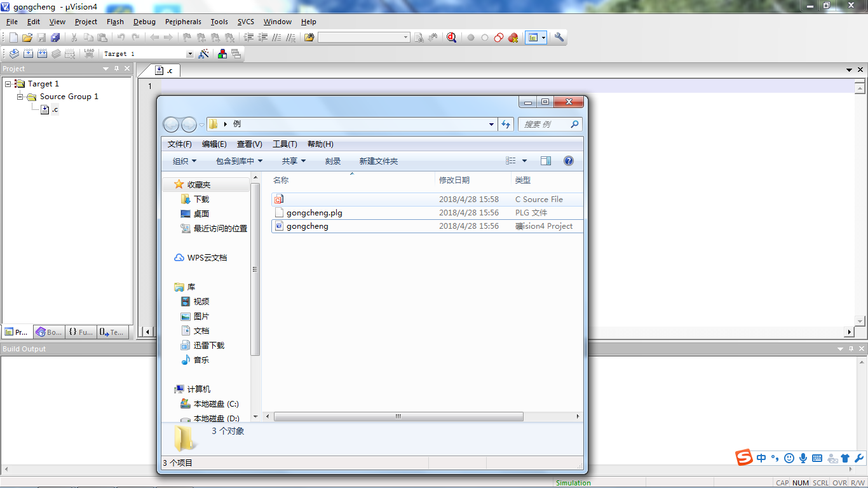Image resolution: width=868 pixels, height=488 pixels.
Task: Open the Project menu
Action: coord(86,22)
